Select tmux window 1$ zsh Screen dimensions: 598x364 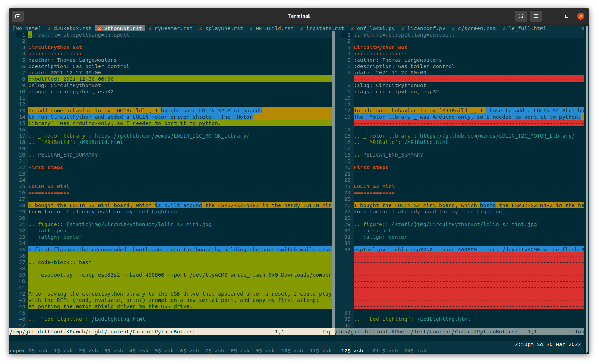63,351
